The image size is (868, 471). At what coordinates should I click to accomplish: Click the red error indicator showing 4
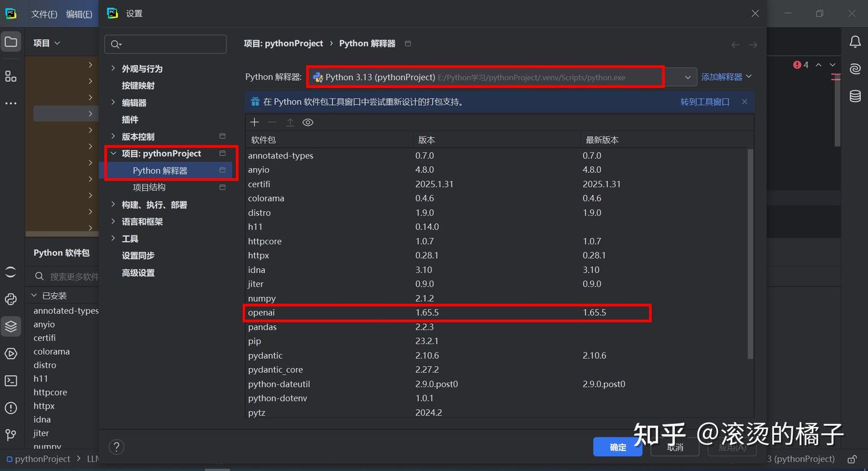pyautogui.click(x=801, y=64)
